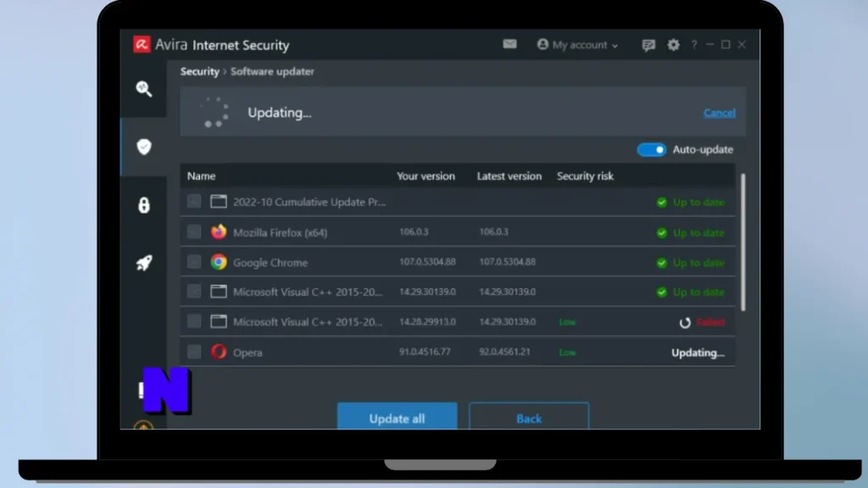Viewport: 868px width, 488px height.
Task: Click the Cancel link
Action: pyautogui.click(x=719, y=113)
